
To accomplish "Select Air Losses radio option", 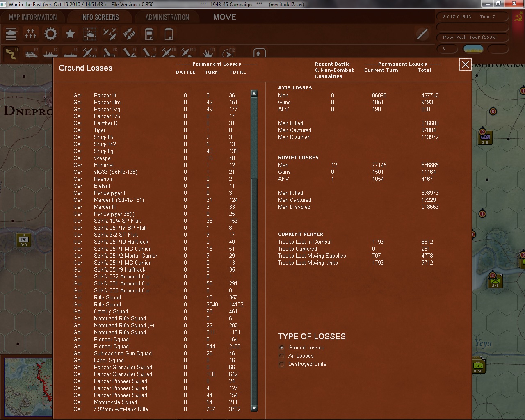I will pyautogui.click(x=281, y=356).
